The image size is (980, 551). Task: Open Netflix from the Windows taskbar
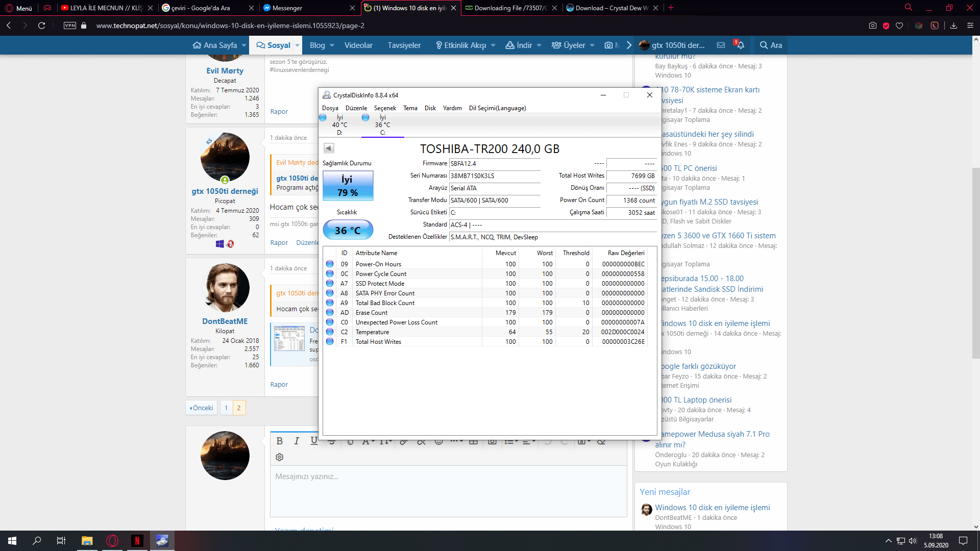[137, 541]
